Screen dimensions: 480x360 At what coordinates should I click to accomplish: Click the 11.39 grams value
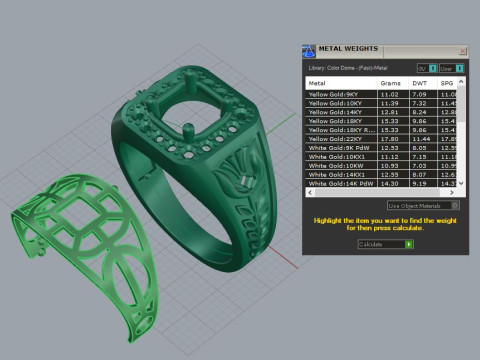389,103
